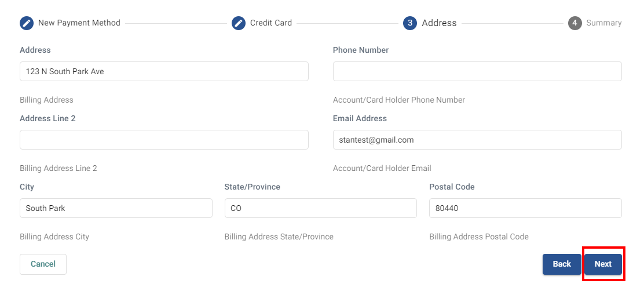Click into Address Line 2 field
The width and height of the screenshot is (644, 291).
point(164,140)
